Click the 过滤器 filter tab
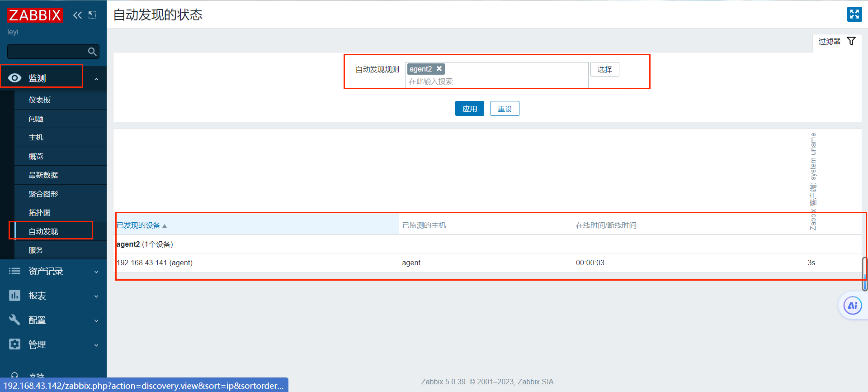Screen dimensions: 868x392 837,42
